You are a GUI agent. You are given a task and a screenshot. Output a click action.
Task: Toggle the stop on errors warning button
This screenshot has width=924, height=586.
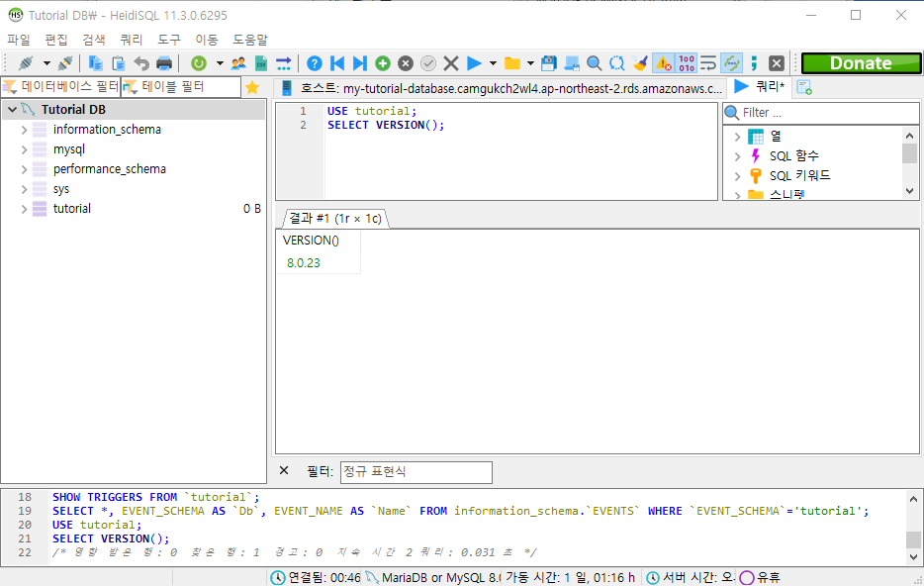[663, 63]
